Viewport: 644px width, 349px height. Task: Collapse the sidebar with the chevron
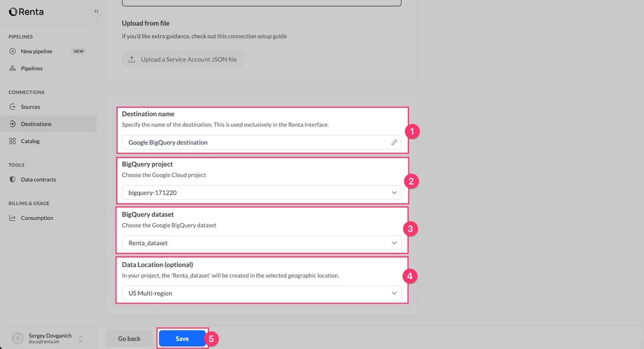(x=96, y=11)
